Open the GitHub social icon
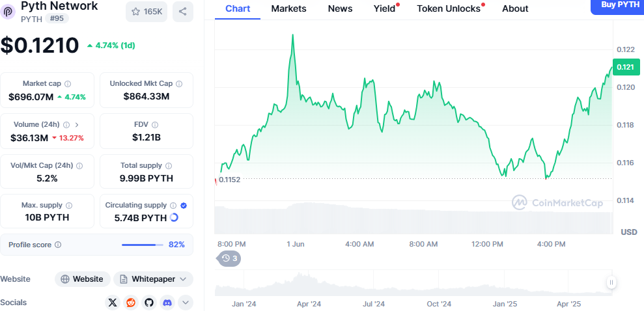The image size is (644, 311). pos(149,303)
